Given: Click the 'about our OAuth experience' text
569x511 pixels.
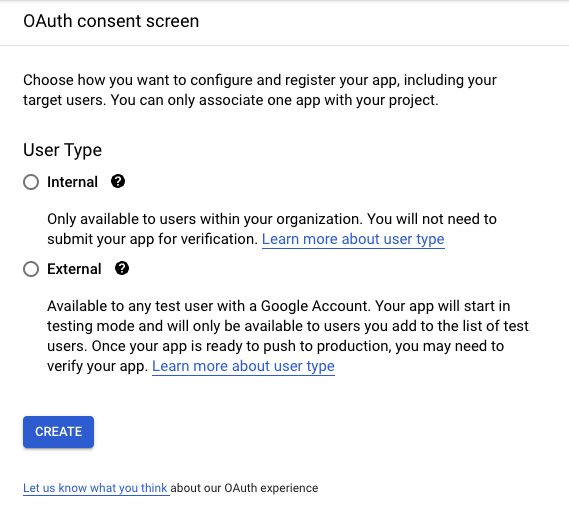Looking at the screenshot, I should point(244,488).
